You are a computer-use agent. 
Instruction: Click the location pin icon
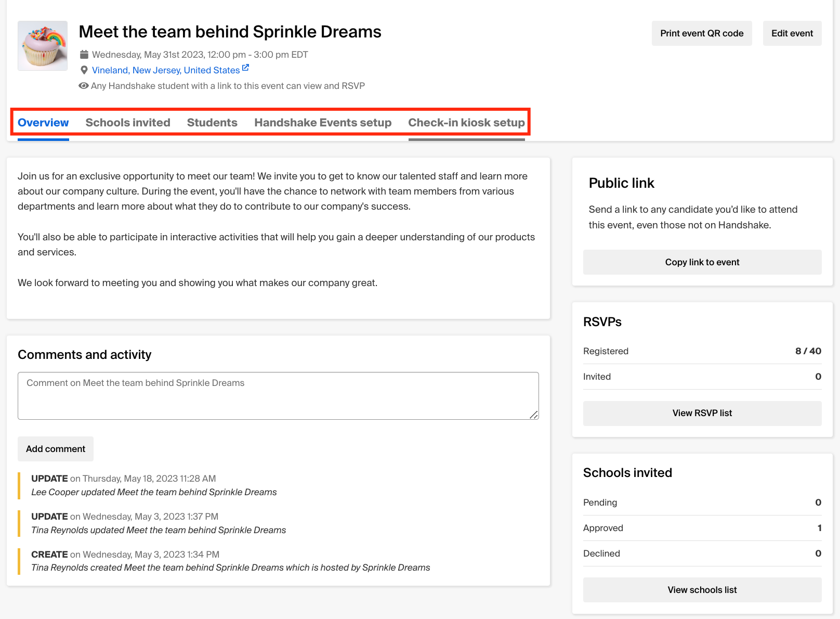pos(84,70)
